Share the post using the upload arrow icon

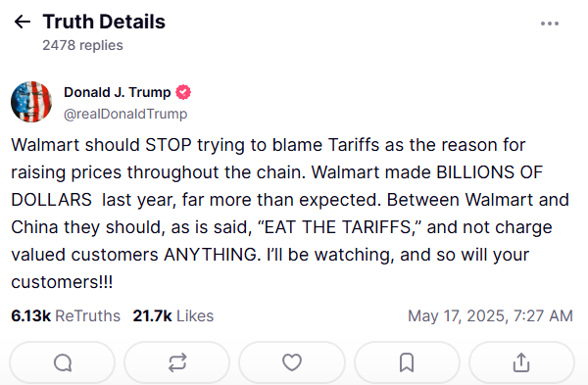tap(521, 362)
